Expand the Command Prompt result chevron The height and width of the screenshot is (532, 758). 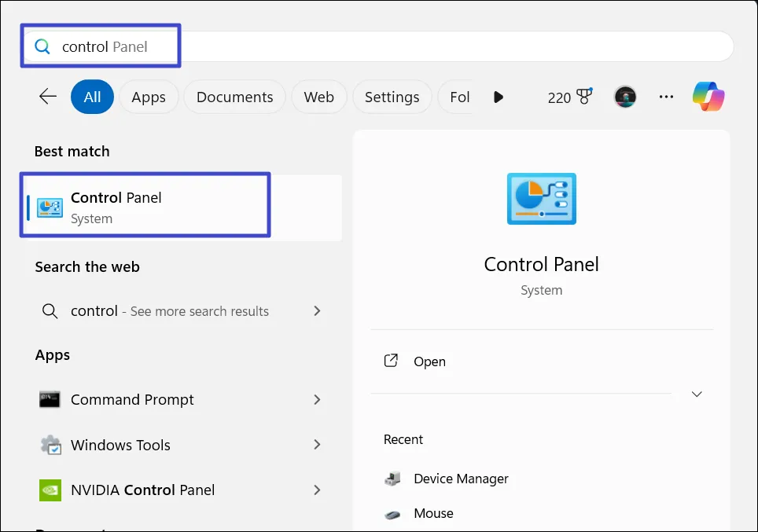point(317,399)
